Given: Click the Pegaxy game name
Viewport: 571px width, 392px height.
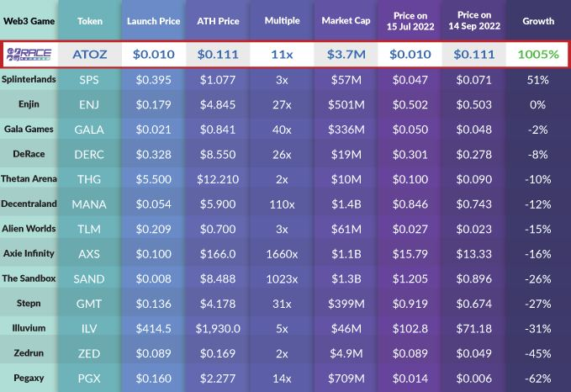Looking at the screenshot, I should coord(29,376).
